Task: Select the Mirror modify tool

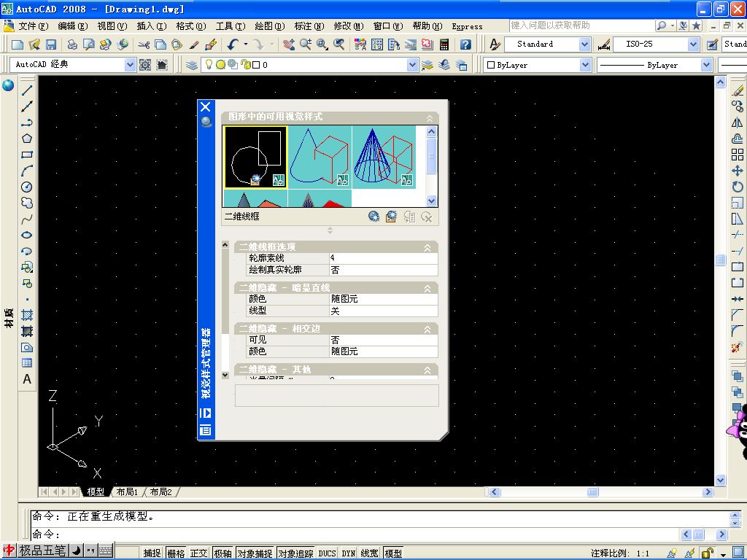Action: coord(738,122)
